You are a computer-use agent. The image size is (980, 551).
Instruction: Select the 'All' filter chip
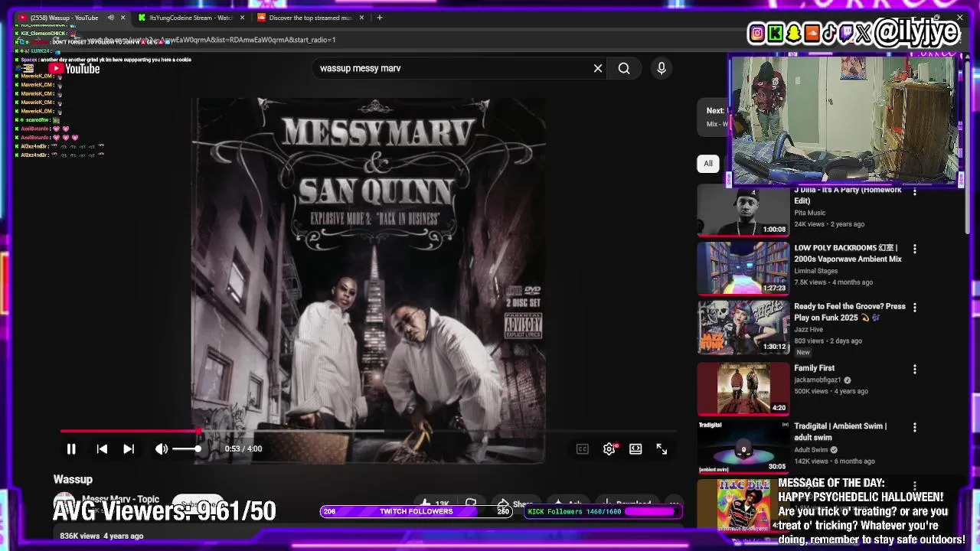point(708,163)
